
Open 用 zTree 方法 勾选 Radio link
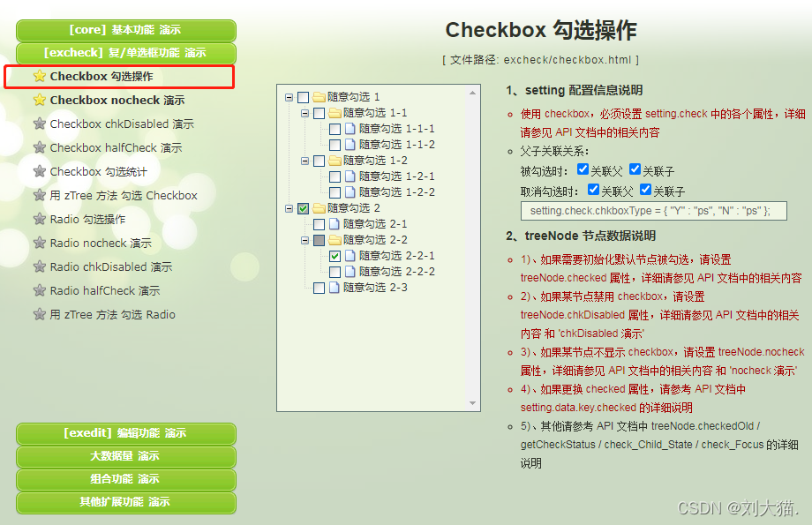click(x=112, y=314)
